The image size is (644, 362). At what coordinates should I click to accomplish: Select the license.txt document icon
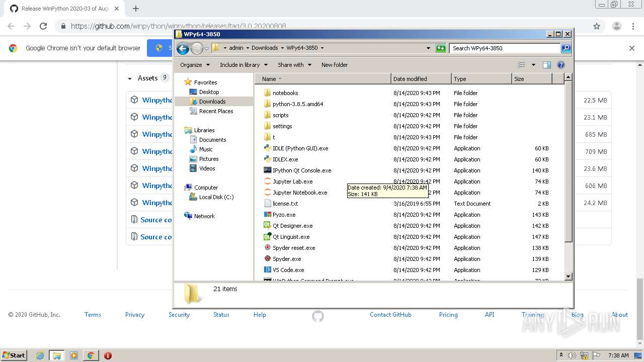click(x=268, y=204)
